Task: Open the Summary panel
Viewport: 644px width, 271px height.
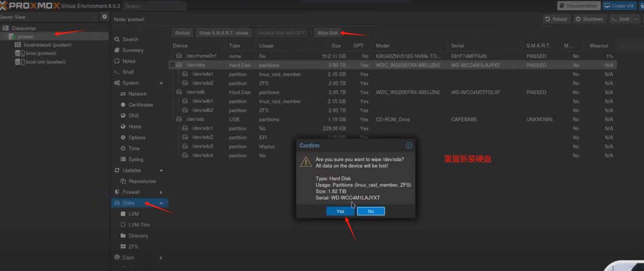Action: point(133,50)
